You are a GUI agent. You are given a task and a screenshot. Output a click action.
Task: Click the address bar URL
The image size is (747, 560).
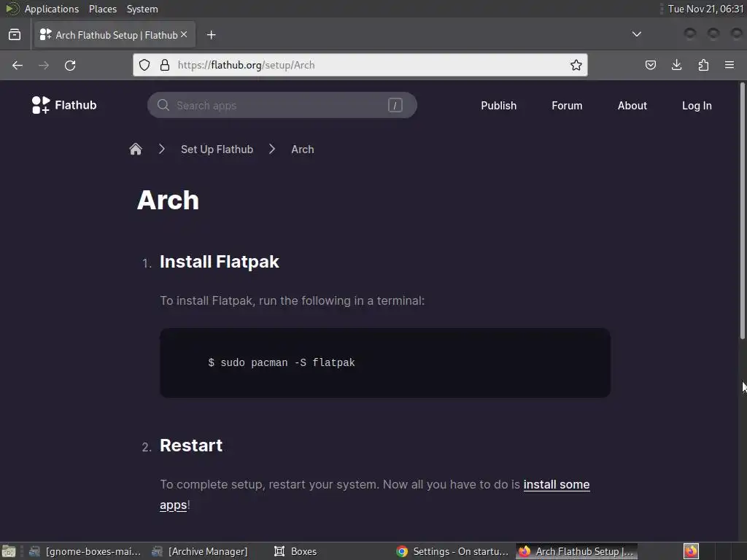[246, 65]
